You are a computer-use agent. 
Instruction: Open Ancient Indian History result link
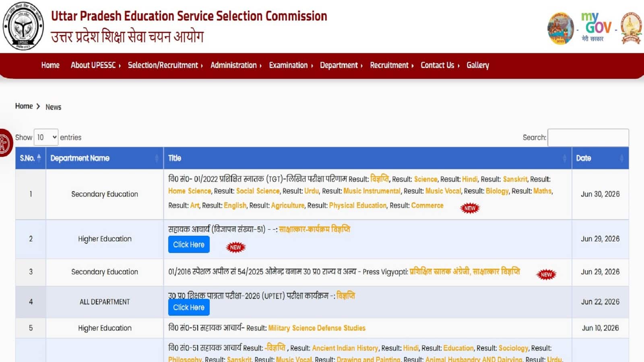tap(345, 348)
